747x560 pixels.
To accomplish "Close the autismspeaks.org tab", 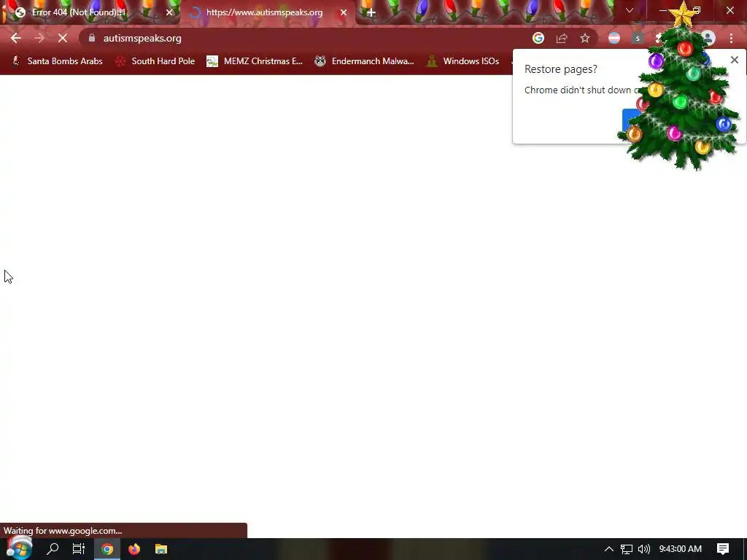I will click(344, 13).
